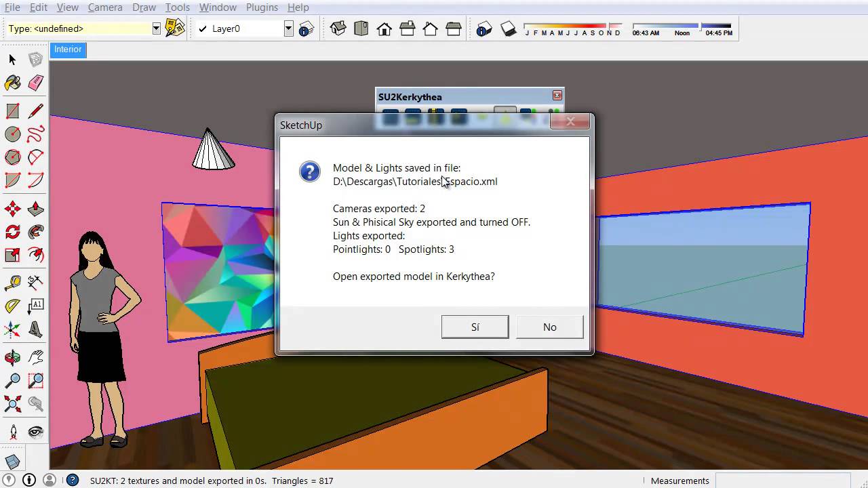Close the SU2Kerkythea toolbar window
The image size is (868, 488).
pyautogui.click(x=557, y=96)
